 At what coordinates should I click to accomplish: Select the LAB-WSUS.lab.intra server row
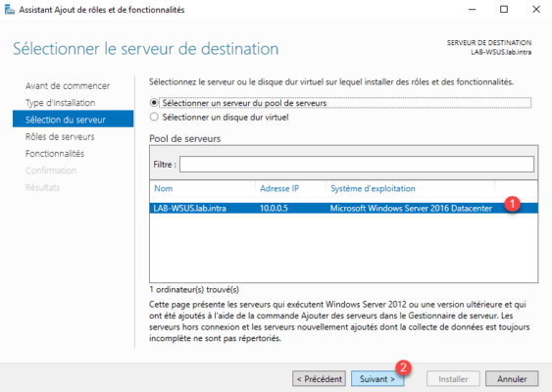click(343, 209)
